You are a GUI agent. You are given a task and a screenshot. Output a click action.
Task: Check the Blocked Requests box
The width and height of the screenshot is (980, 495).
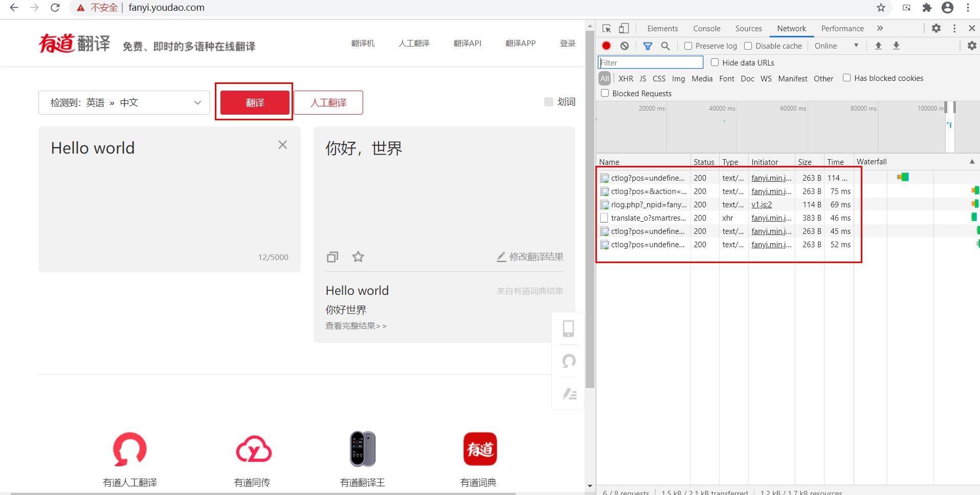[605, 93]
